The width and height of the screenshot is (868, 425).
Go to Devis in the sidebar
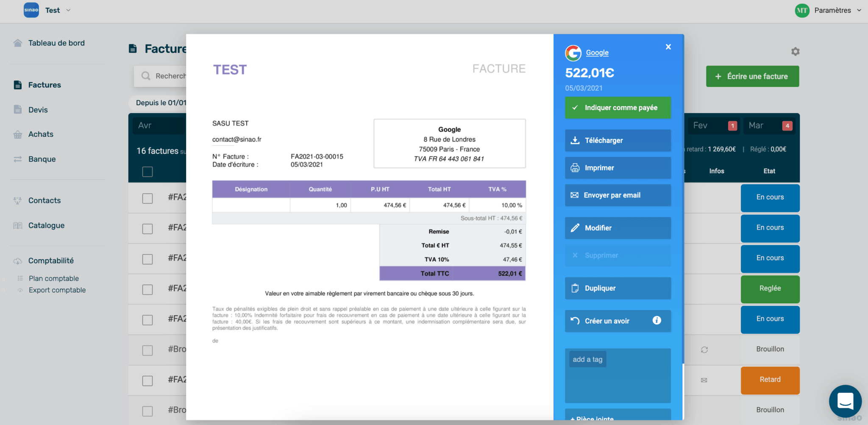pyautogui.click(x=38, y=110)
